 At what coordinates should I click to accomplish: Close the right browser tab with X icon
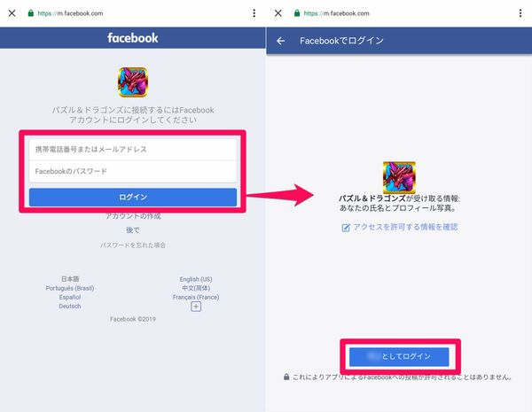click(278, 13)
